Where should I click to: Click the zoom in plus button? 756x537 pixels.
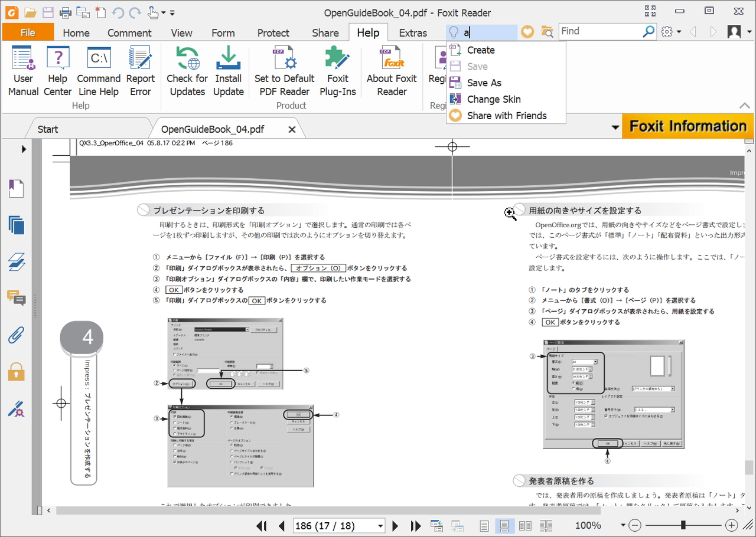732,525
